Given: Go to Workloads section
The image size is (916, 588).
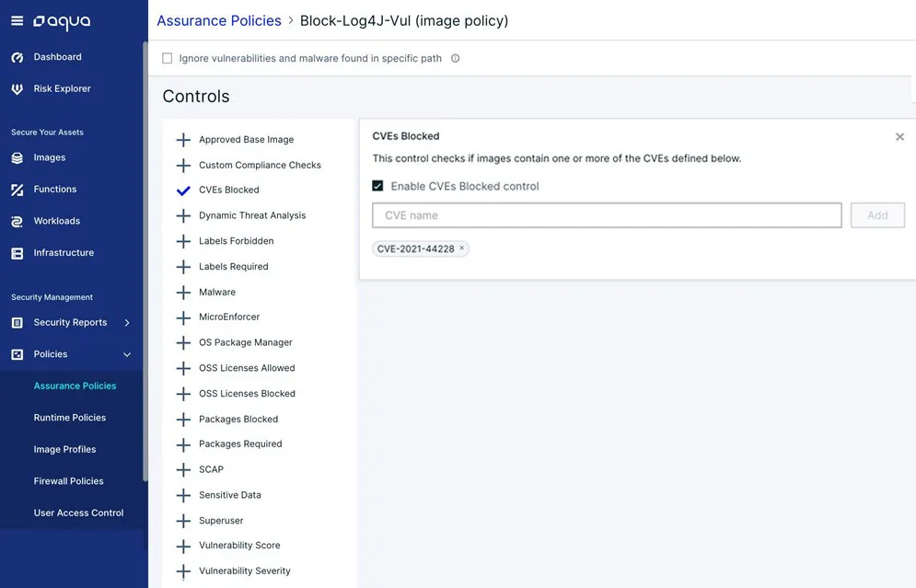Looking at the screenshot, I should click(57, 221).
